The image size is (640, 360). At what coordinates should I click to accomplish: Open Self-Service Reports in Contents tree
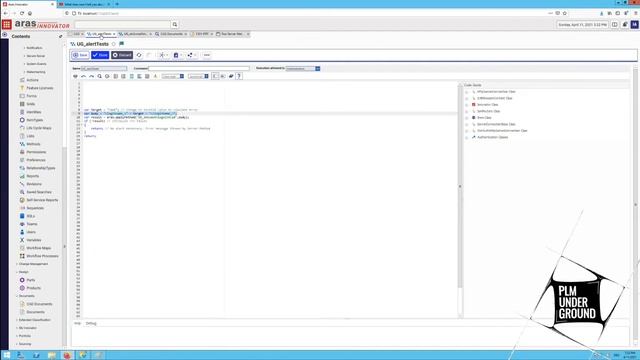click(x=42, y=200)
